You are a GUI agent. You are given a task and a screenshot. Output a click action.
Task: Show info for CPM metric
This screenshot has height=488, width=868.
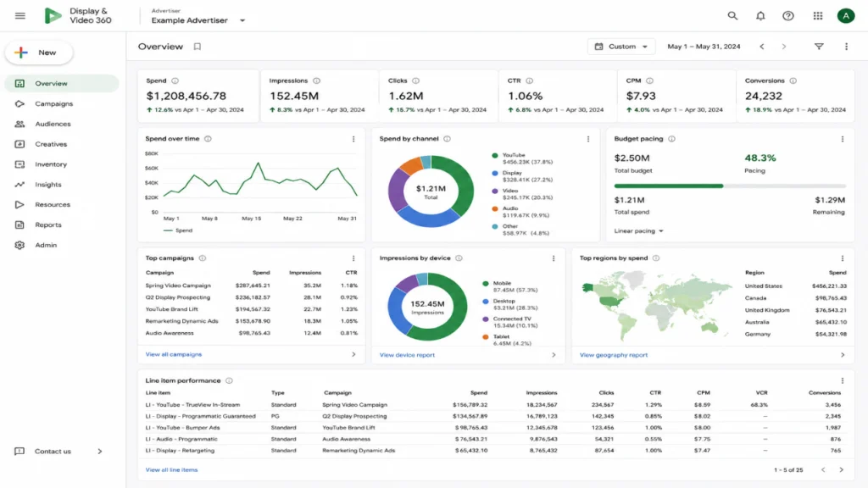click(x=649, y=80)
